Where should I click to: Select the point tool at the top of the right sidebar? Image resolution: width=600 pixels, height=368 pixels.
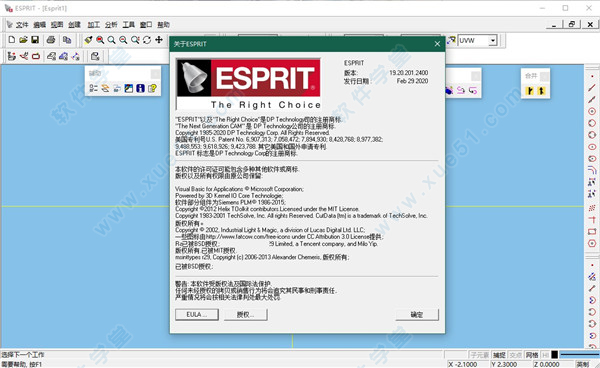[592, 76]
